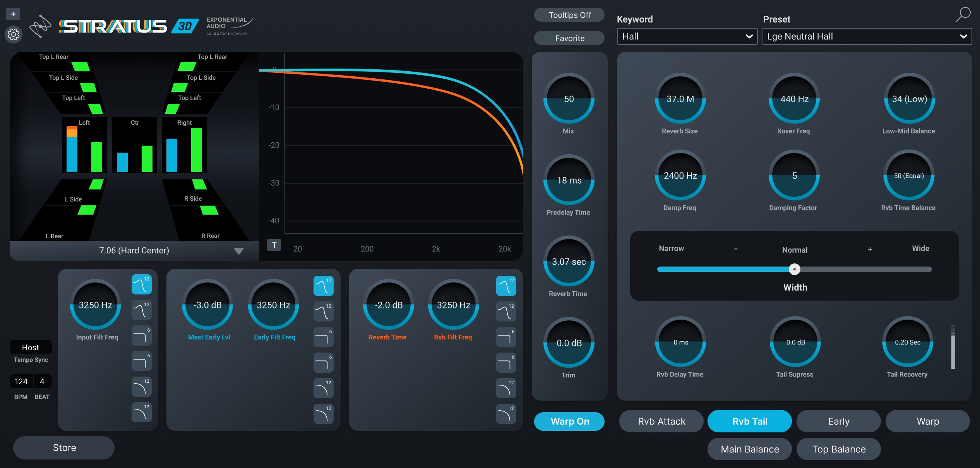980x468 pixels.
Task: Mark current preset as Favorite
Action: point(569,38)
